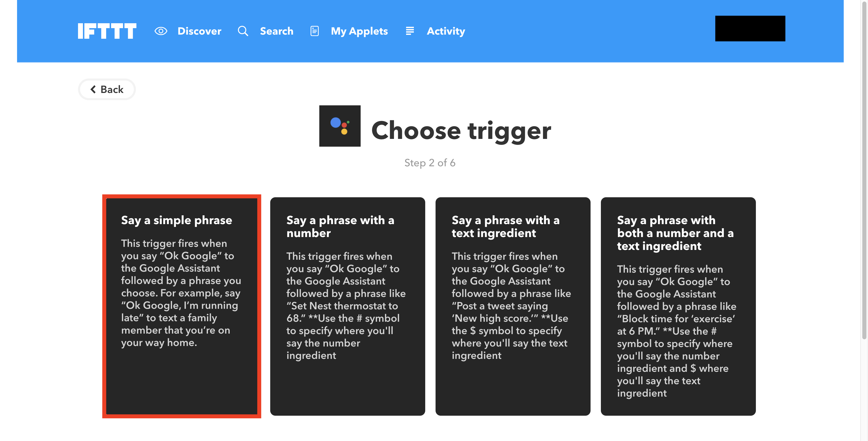
Task: View the Activity page
Action: pyautogui.click(x=446, y=31)
